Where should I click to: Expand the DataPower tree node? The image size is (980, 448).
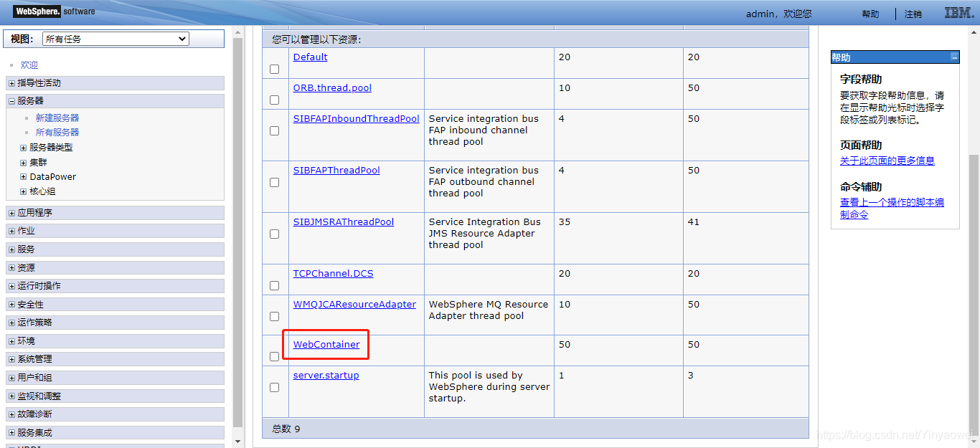coord(23,177)
